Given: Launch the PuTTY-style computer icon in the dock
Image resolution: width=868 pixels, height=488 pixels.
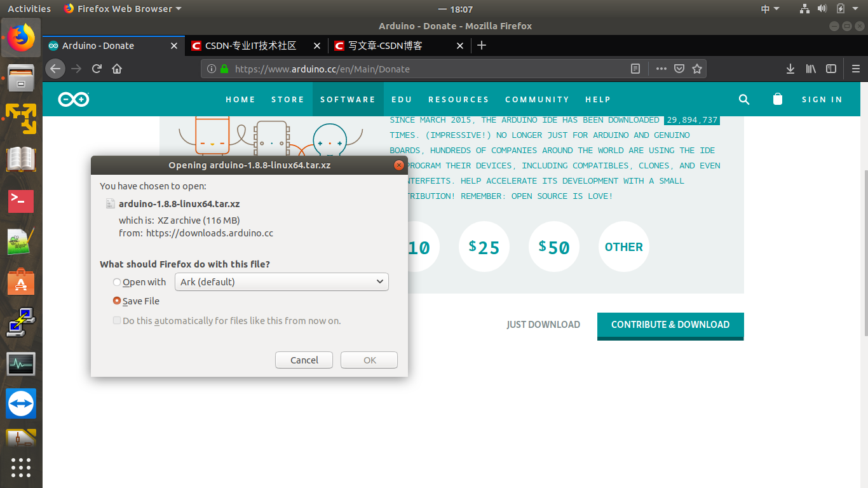Looking at the screenshot, I should click(21, 322).
